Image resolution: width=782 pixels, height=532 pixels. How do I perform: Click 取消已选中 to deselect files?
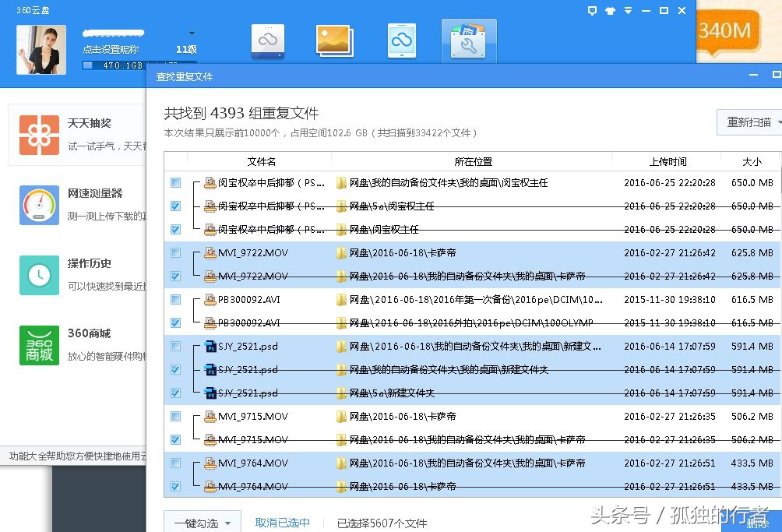click(283, 522)
